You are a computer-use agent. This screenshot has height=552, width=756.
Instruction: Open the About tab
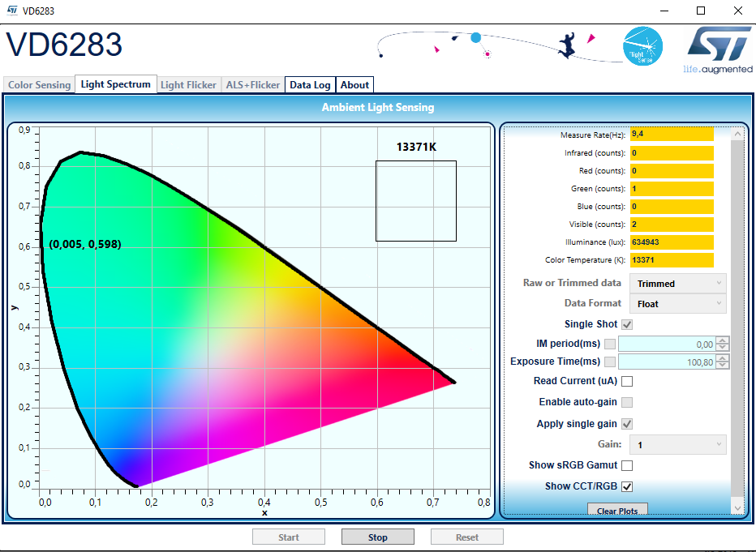point(354,85)
